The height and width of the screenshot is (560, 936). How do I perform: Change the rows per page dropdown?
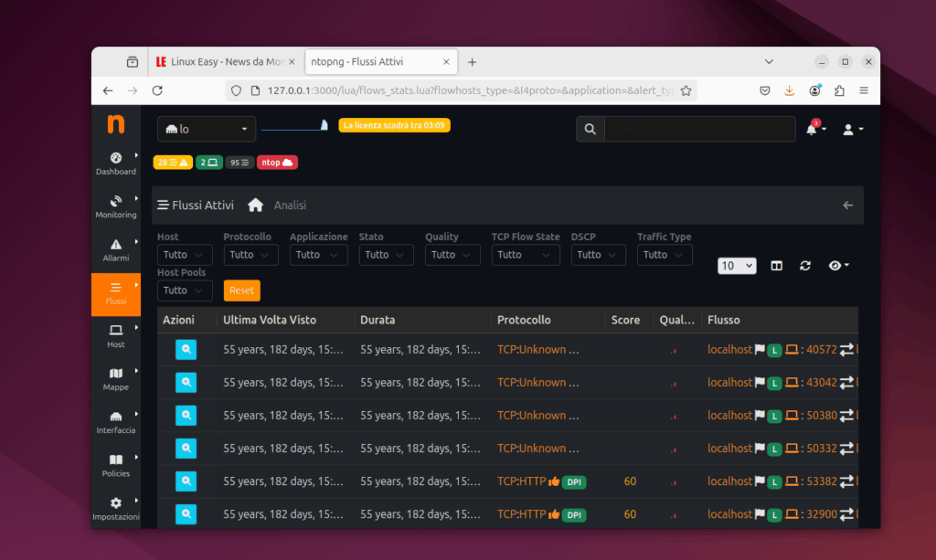[737, 266]
